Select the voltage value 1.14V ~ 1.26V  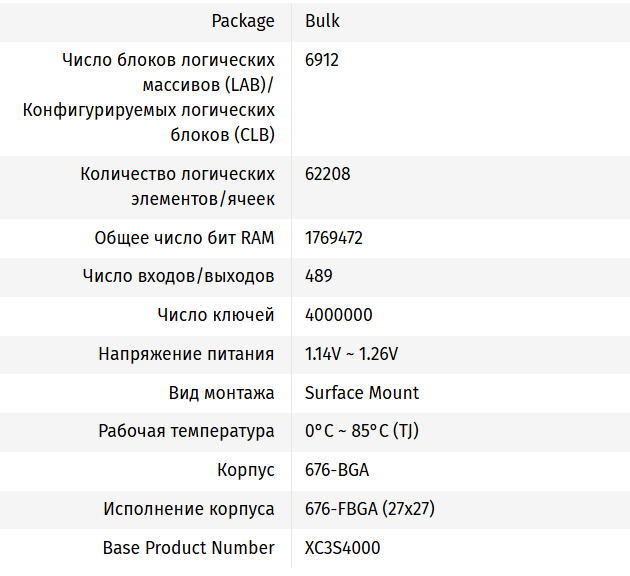pyautogui.click(x=351, y=354)
